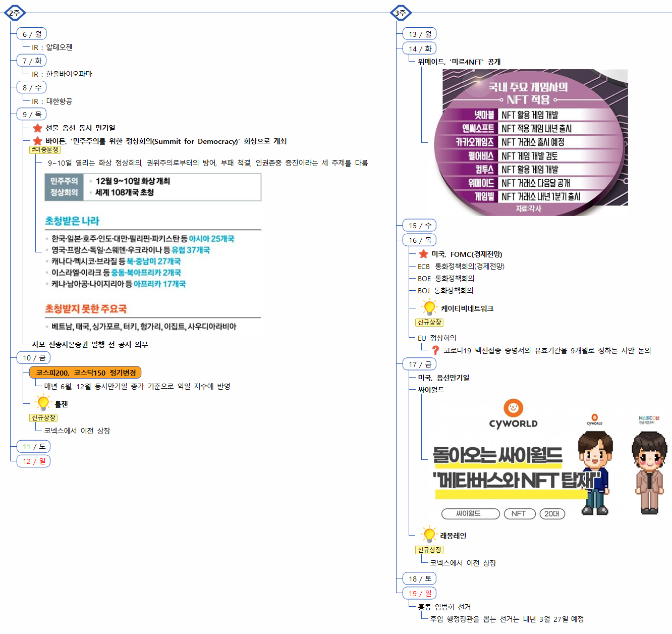
Task: Select the 7 / 화 date node
Action: [32, 61]
